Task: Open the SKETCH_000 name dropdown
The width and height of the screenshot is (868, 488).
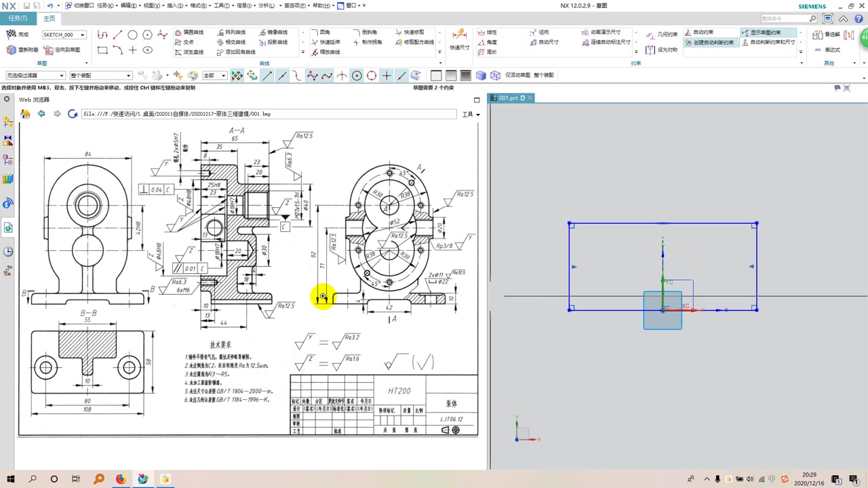Action: point(83,35)
